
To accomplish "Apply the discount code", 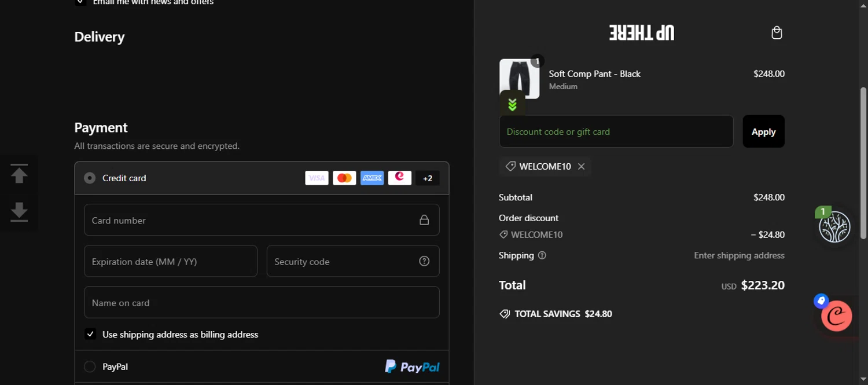I will (763, 131).
